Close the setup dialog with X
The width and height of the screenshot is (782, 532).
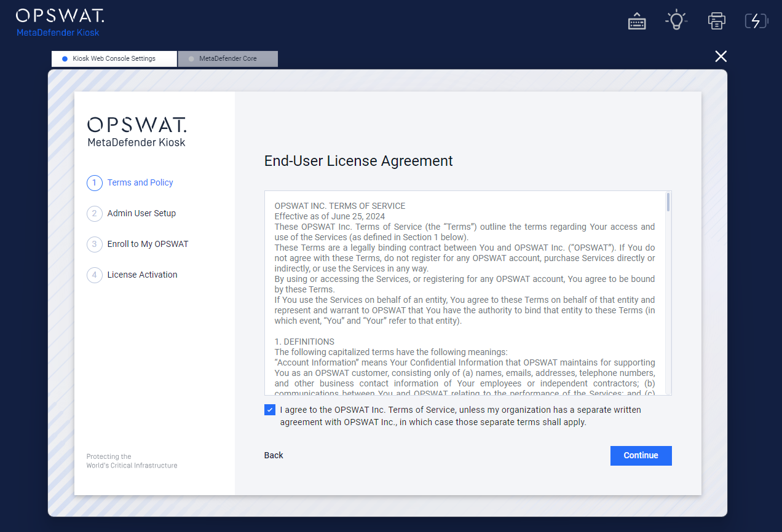(721, 57)
